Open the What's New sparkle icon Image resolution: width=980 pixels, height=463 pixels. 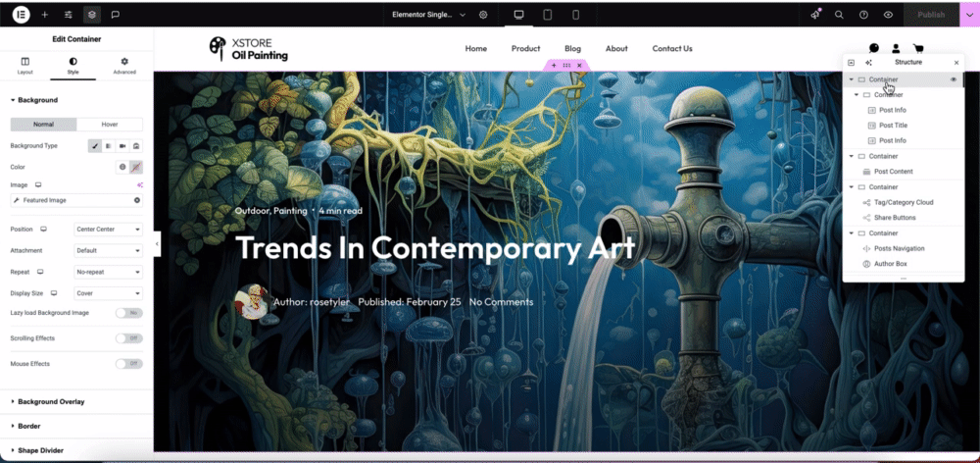point(815,15)
